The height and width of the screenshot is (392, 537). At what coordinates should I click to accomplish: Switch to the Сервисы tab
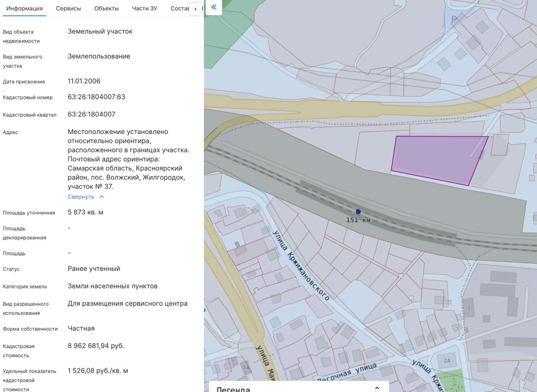coord(68,8)
